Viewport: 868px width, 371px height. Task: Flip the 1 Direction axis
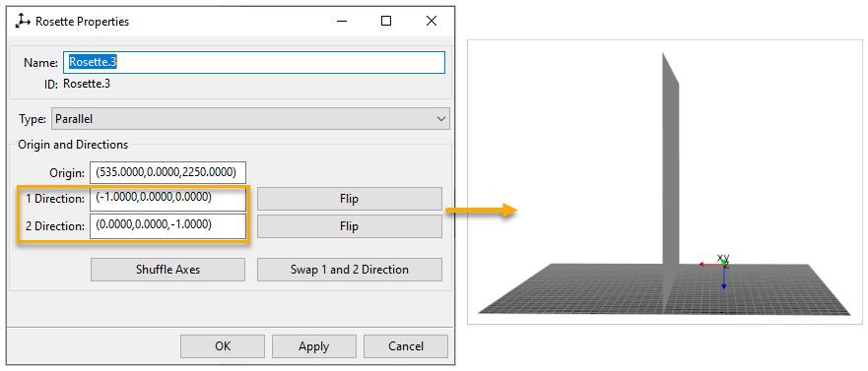click(x=350, y=199)
